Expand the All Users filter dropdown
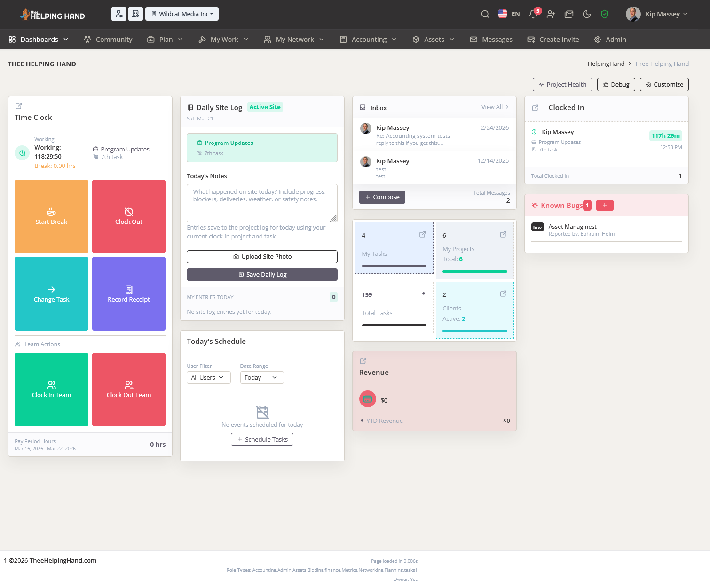This screenshot has height=588, width=710. 208,377
